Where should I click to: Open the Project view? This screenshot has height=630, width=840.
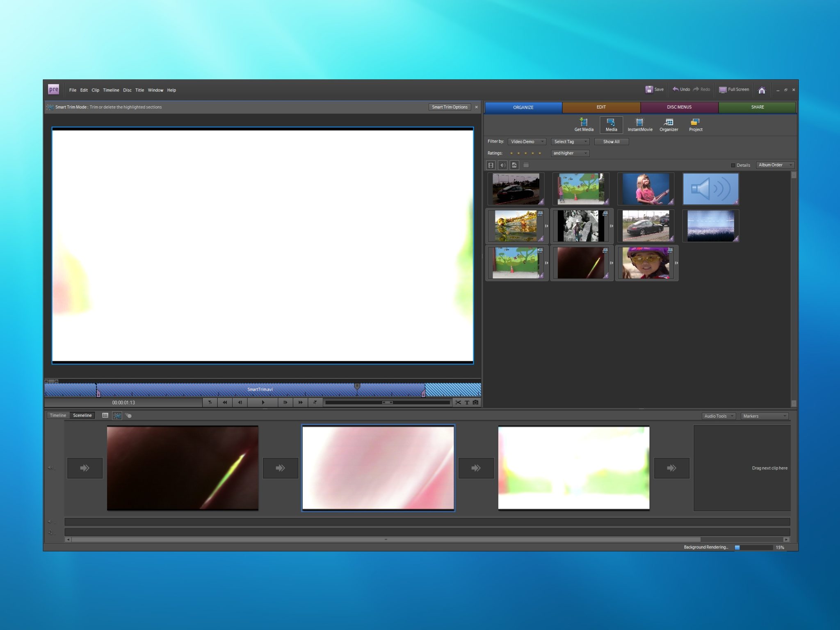pos(696,125)
